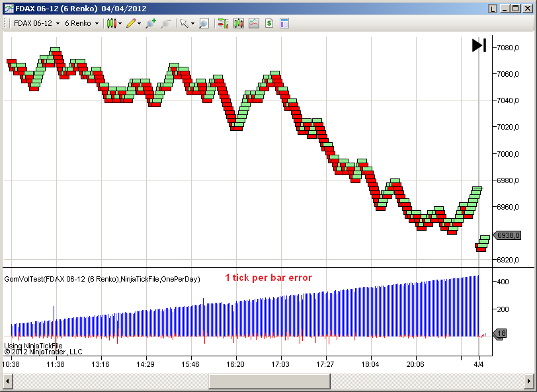Click the 14:29 time axis label

[x=146, y=364]
